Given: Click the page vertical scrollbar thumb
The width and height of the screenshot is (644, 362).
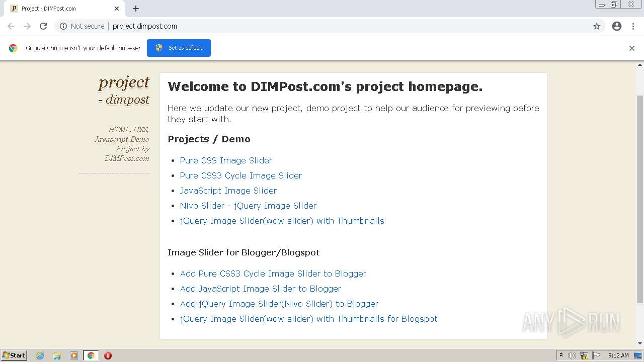Looking at the screenshot, I should 640,199.
